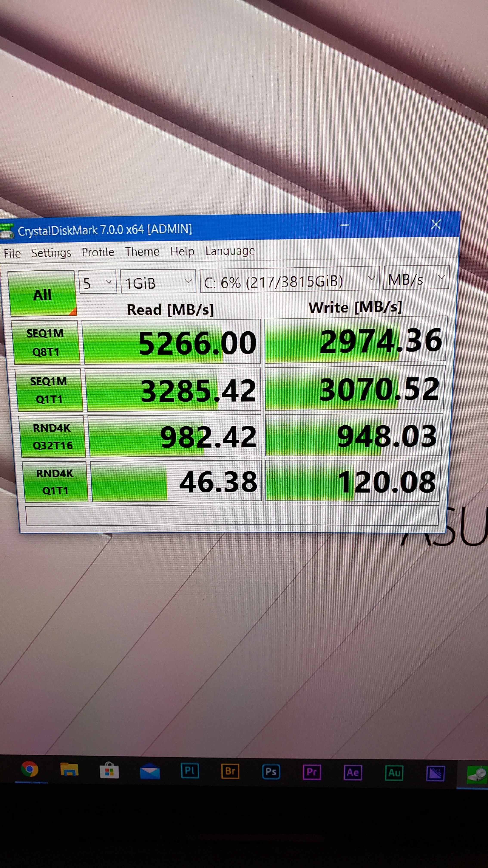
Task: Launch Photoshop (Ps) from taskbar
Action: 271,772
